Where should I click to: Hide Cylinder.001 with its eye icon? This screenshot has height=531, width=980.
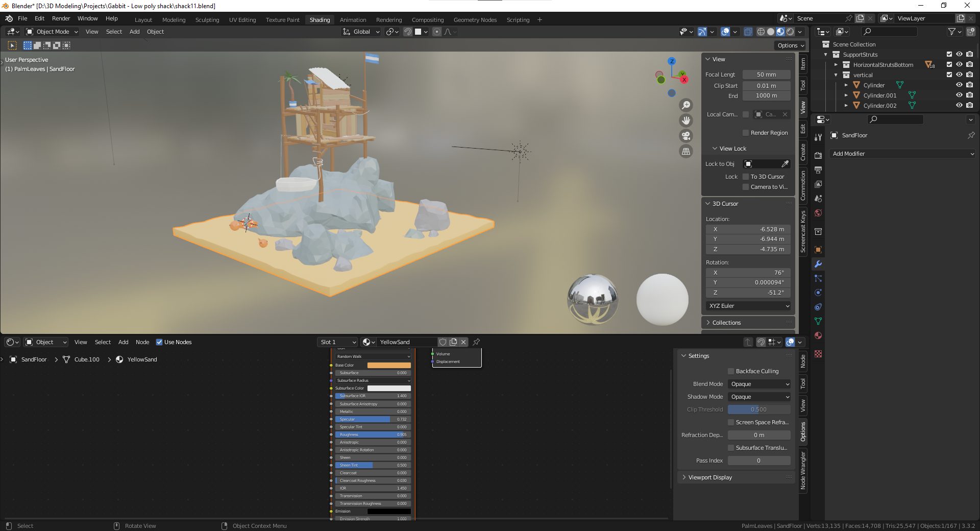tap(959, 95)
